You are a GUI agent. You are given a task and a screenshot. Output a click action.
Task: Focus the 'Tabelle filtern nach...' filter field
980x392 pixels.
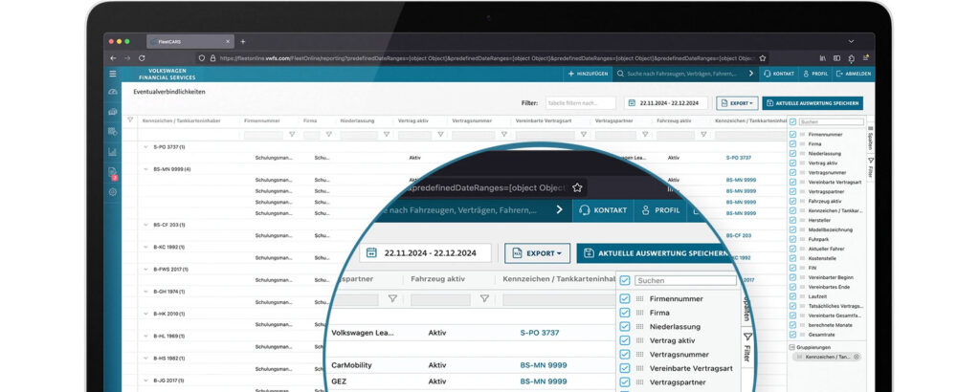click(581, 103)
